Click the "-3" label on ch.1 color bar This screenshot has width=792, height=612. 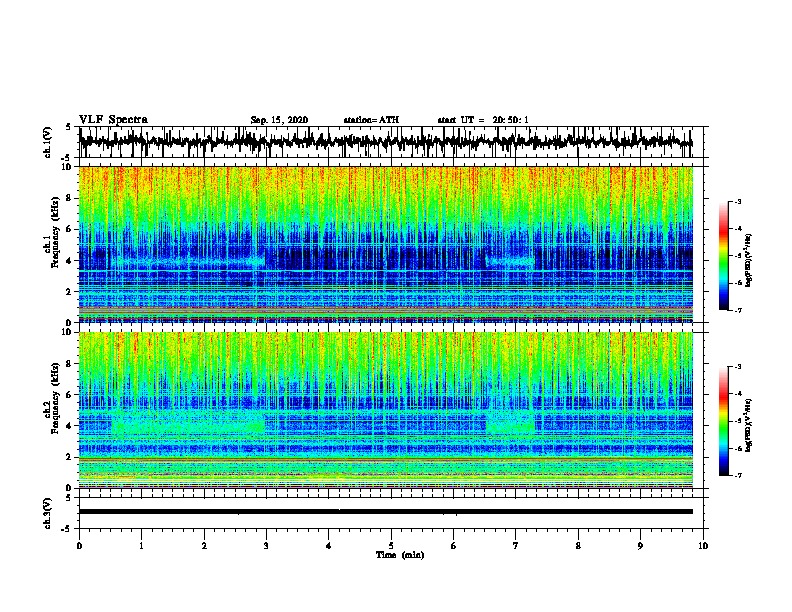click(737, 201)
